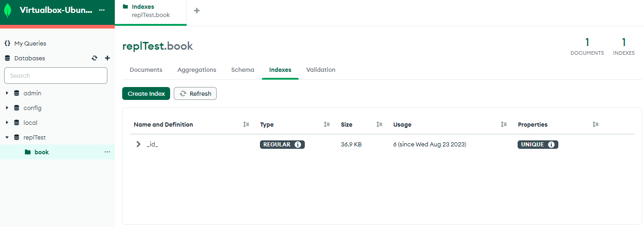This screenshot has height=227, width=644.
Task: Focus the sidebar Search field
Action: pyautogui.click(x=56, y=76)
